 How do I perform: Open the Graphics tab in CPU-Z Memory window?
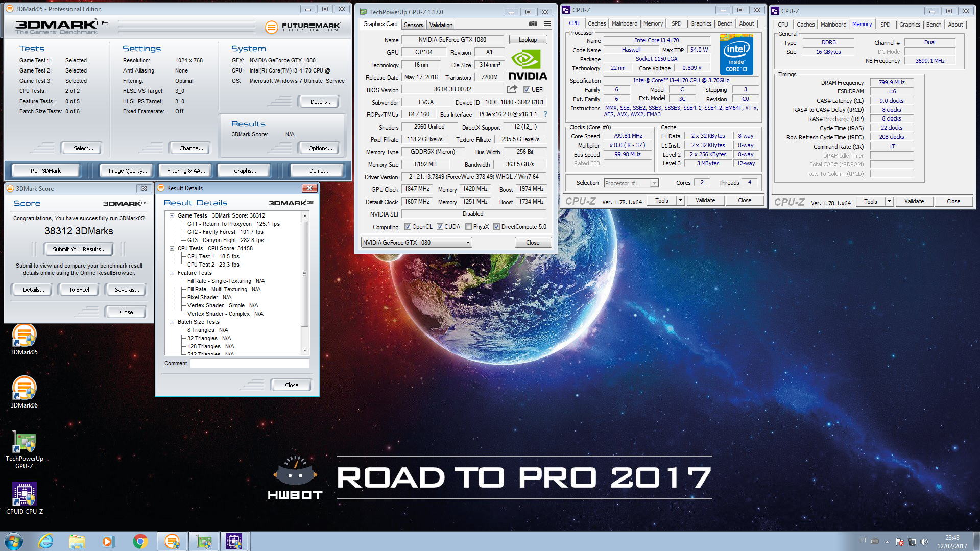tap(910, 25)
